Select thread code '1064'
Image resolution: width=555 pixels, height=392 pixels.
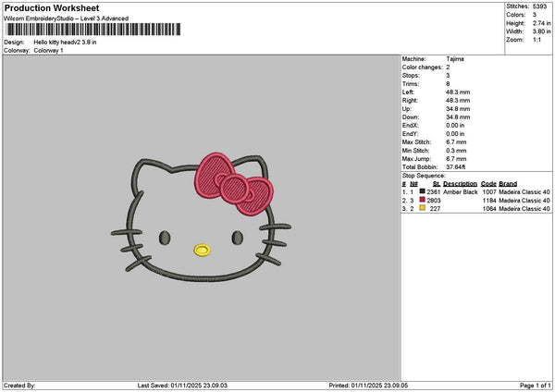[x=489, y=209]
